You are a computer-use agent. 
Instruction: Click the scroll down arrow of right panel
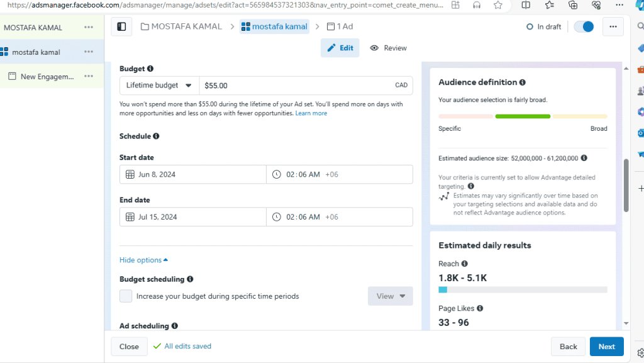(x=626, y=323)
